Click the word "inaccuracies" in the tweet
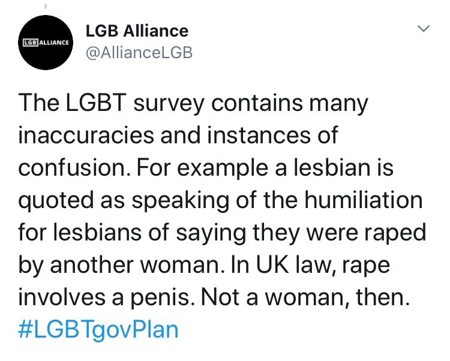 (87, 135)
